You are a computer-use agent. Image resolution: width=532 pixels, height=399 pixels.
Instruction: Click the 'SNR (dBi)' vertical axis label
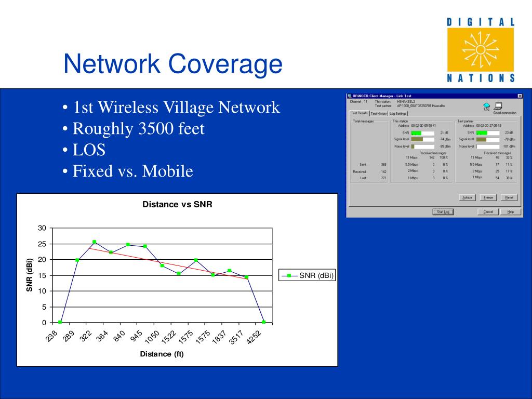tap(30, 275)
